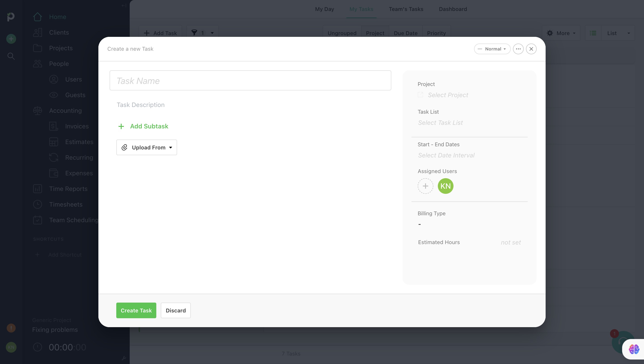
Task: Open the AI brain assistant icon
Action: [634, 349]
